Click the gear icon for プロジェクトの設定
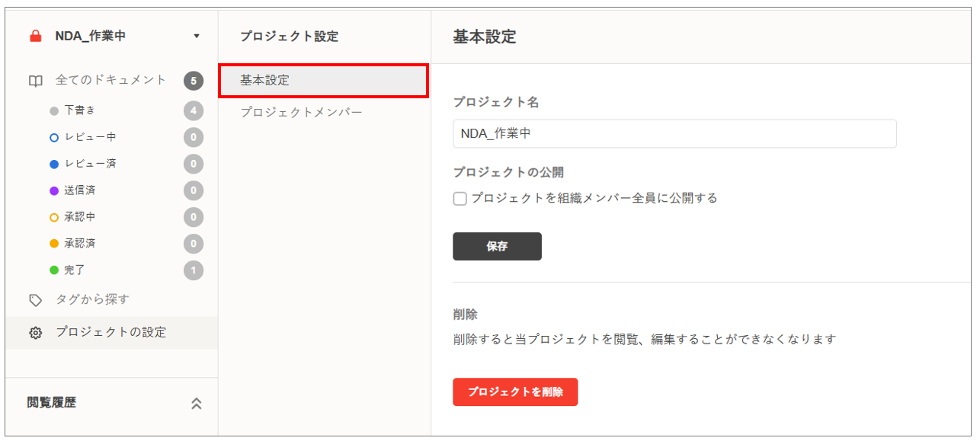The image size is (980, 441). 35,333
